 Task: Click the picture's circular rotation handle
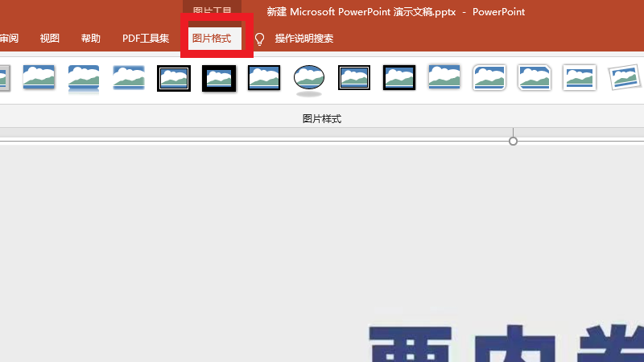514,141
